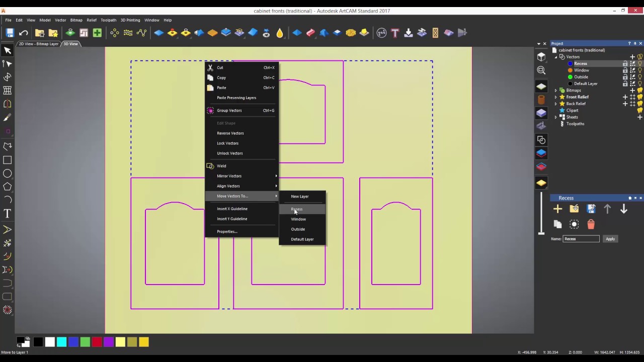Click the import folder icon in Recess panel
The width and height of the screenshot is (644, 362).
pos(574,209)
